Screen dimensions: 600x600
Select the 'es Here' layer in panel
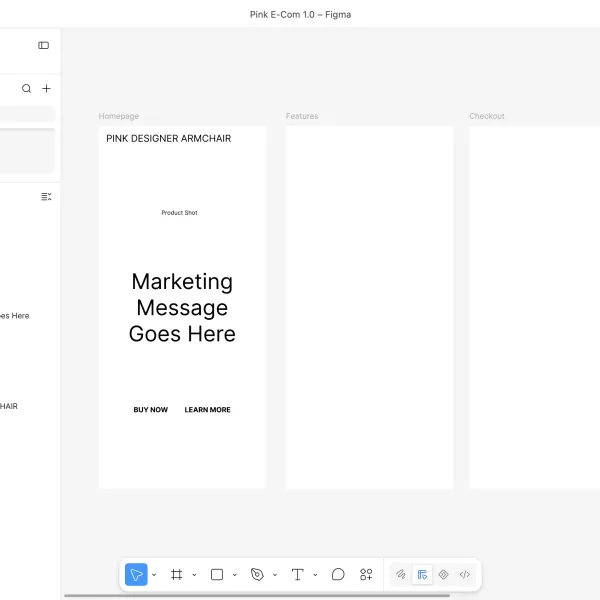point(15,316)
